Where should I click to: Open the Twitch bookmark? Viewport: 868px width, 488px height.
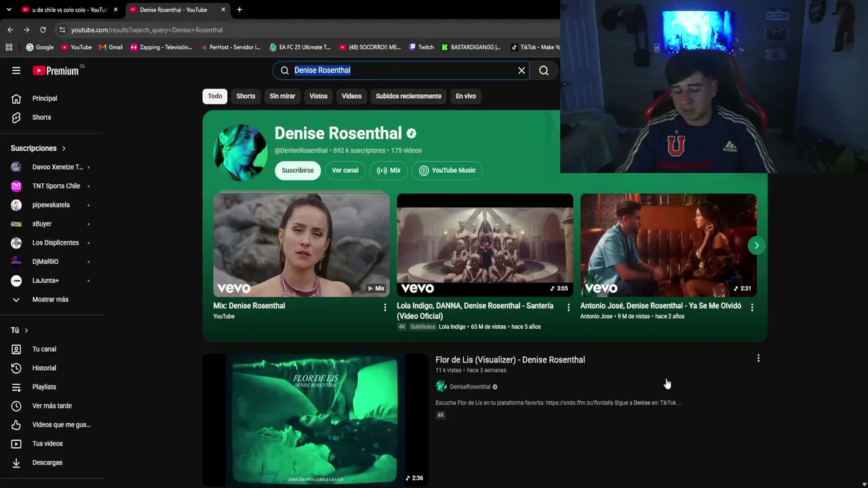coord(422,47)
